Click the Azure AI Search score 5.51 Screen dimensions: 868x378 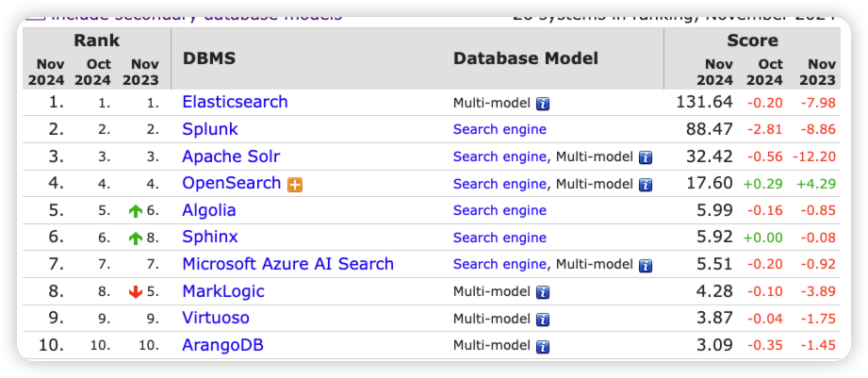click(x=714, y=264)
